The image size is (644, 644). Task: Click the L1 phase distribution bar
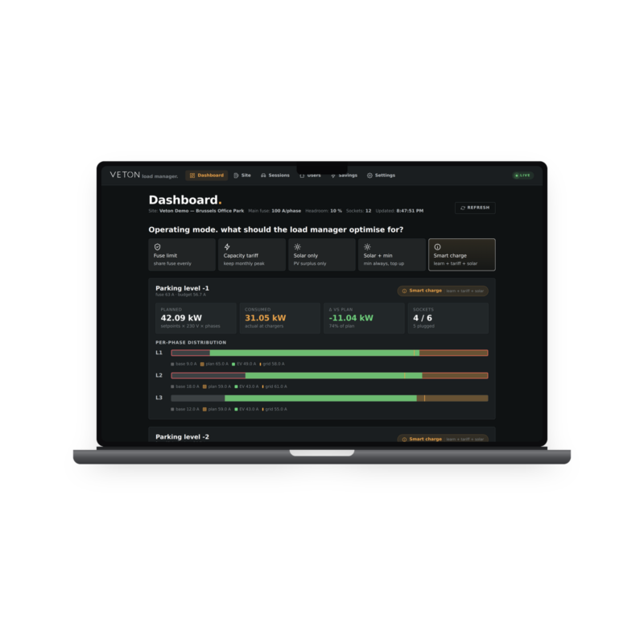click(329, 353)
